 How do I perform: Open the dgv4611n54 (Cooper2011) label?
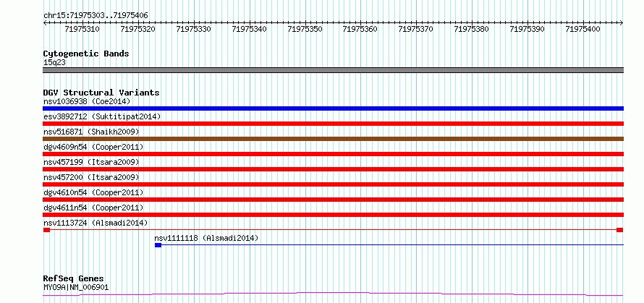(x=93, y=208)
